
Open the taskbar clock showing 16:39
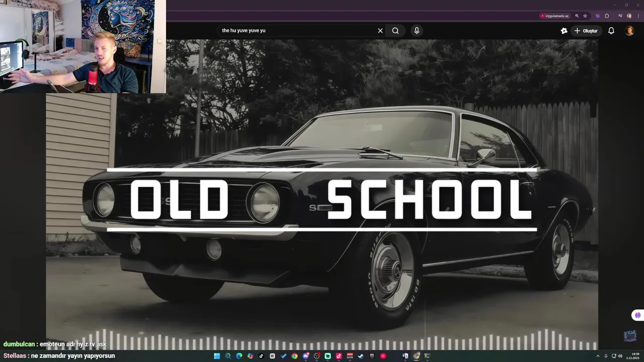click(632, 356)
